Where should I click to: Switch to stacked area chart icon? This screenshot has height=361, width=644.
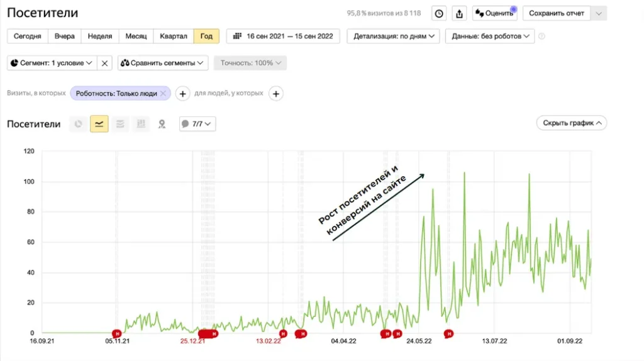point(119,124)
